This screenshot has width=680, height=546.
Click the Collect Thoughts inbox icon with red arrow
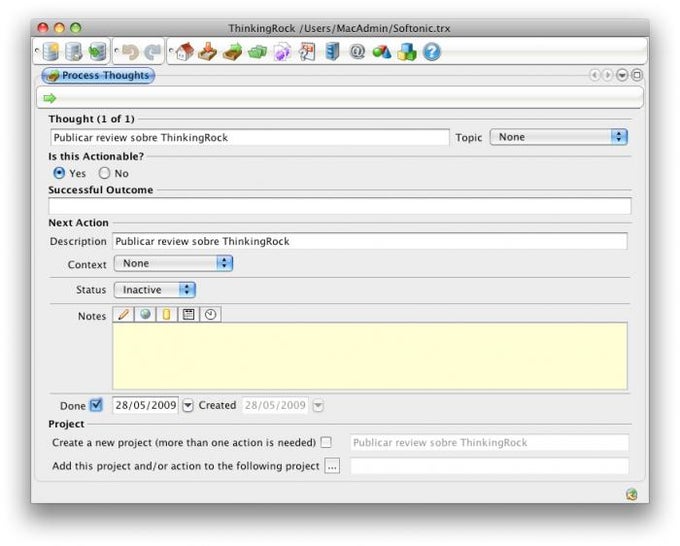click(208, 52)
